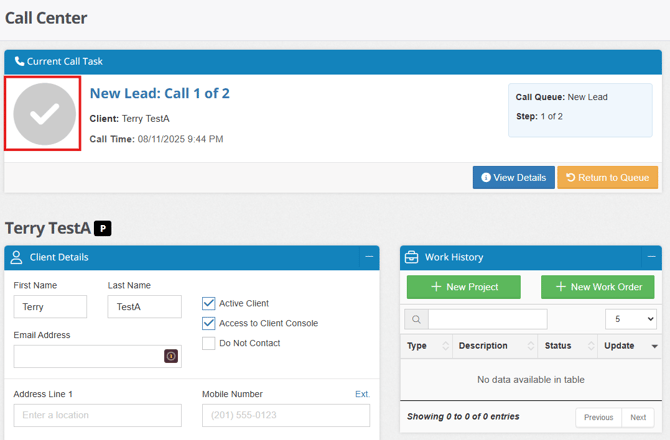The height and width of the screenshot is (440, 670).
Task: Collapse the Work History panel
Action: point(652,257)
